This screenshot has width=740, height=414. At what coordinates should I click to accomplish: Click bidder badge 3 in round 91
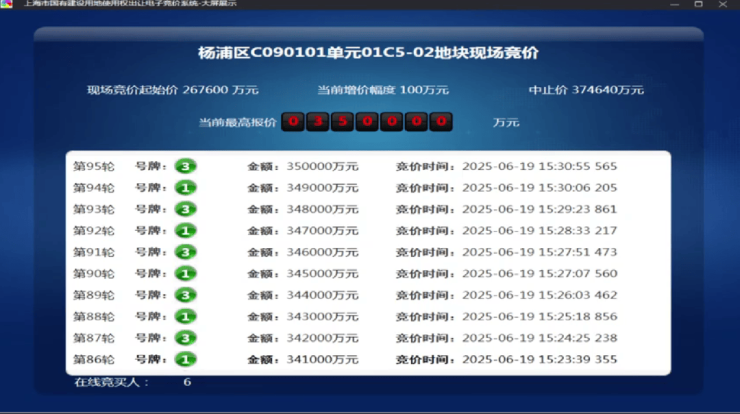185,252
